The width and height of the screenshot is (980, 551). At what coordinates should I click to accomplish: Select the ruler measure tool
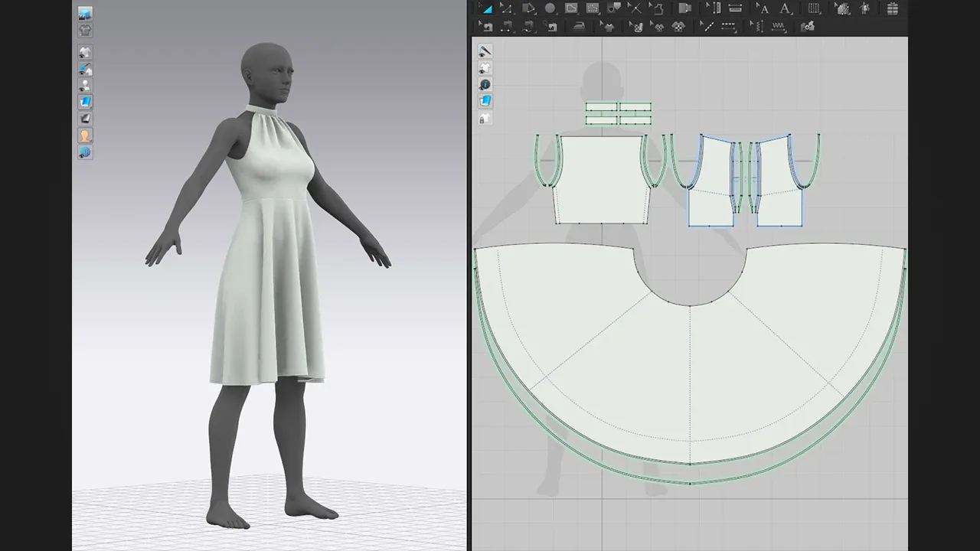pos(735,8)
